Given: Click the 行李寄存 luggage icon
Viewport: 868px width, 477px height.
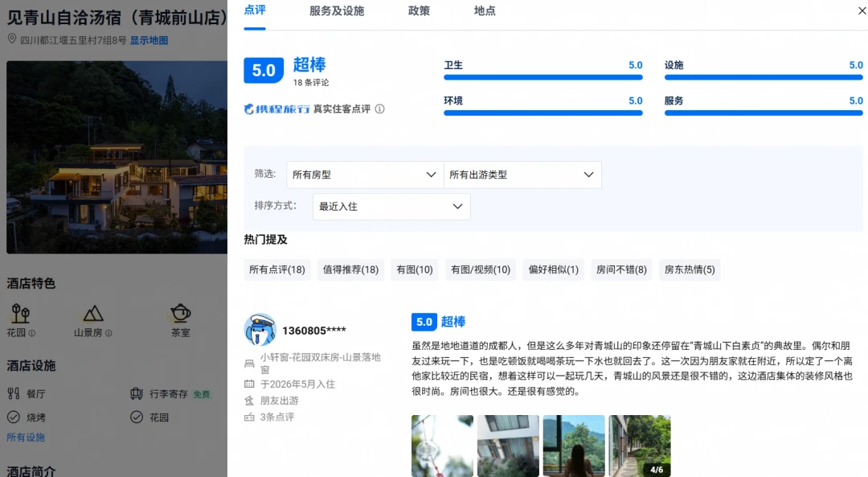Looking at the screenshot, I should coord(136,394).
